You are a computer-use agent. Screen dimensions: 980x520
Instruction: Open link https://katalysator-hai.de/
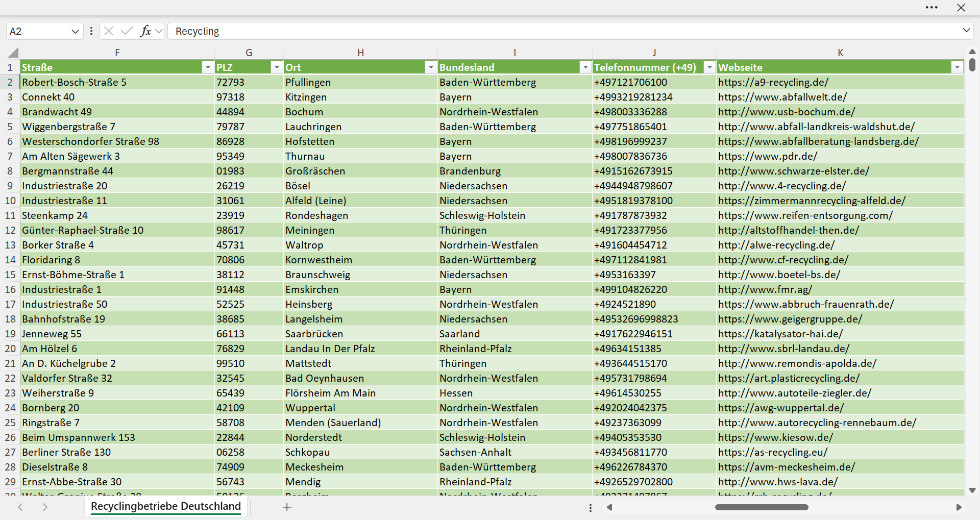[780, 334]
